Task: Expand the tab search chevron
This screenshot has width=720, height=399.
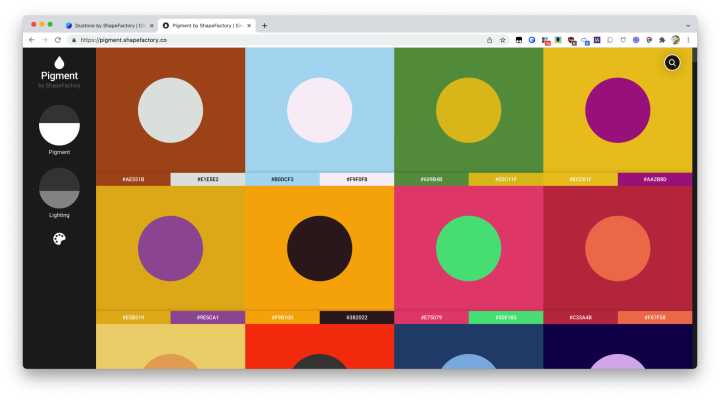Action: pos(688,26)
